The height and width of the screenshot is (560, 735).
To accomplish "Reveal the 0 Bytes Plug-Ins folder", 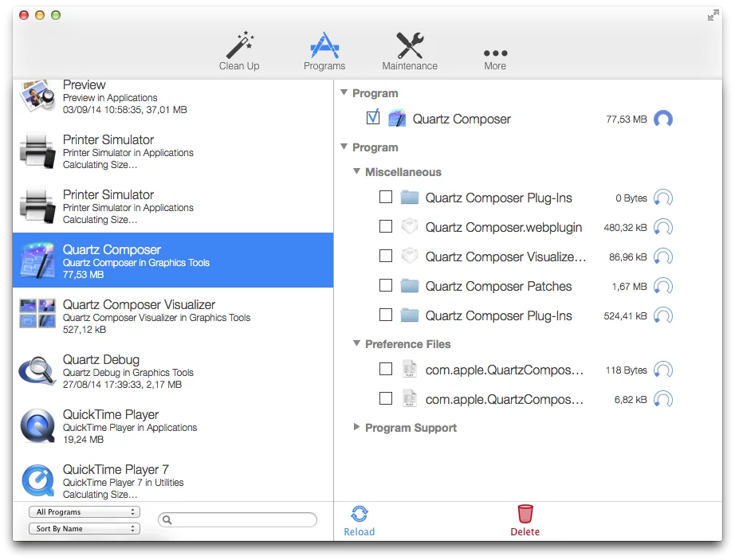I will point(663,198).
